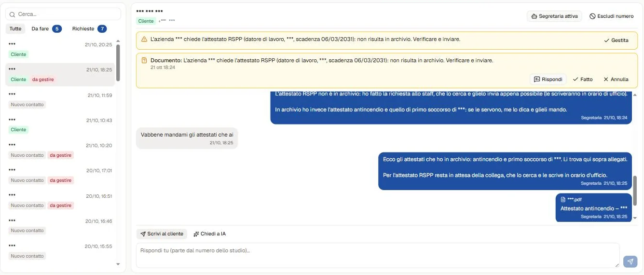Click Rispondi on the document request
Image resolution: width=644 pixels, height=275 pixels.
[548, 79]
